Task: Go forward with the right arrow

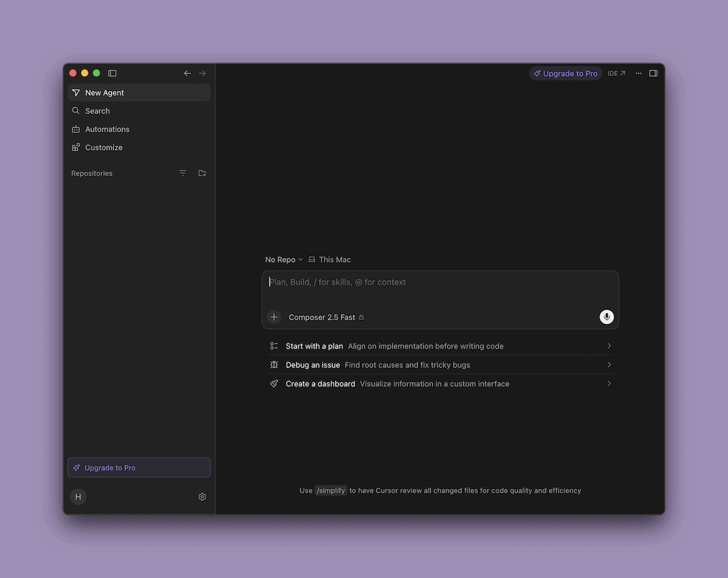Action: tap(203, 73)
